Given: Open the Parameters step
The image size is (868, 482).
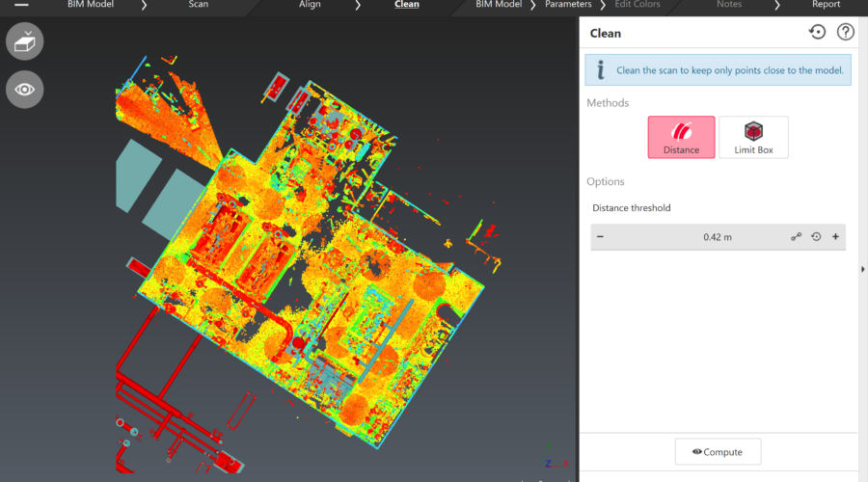Looking at the screenshot, I should point(568,5).
